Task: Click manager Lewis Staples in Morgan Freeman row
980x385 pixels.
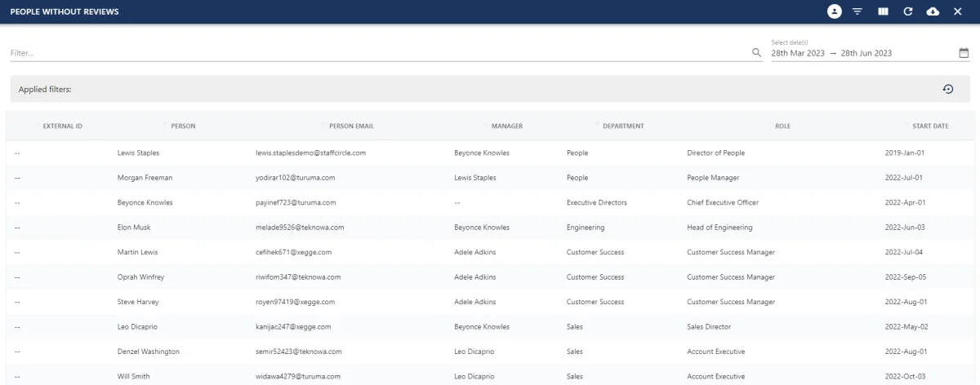Action: tap(474, 177)
